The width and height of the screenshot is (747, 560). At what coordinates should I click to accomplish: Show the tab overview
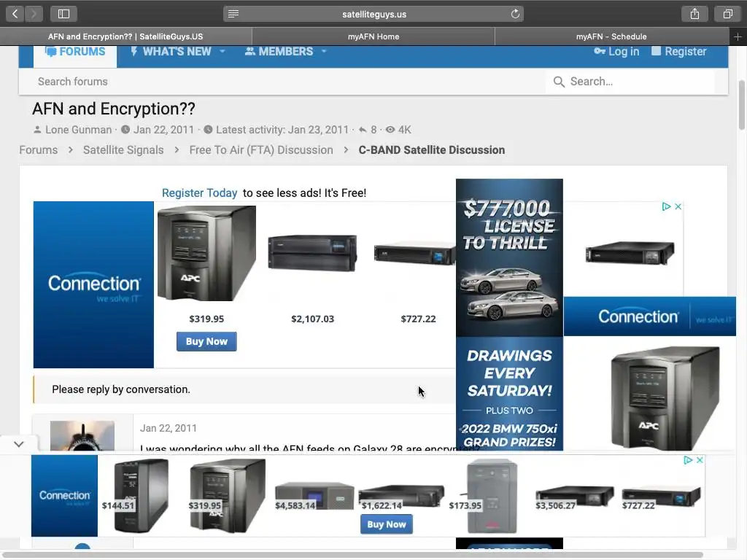728,14
